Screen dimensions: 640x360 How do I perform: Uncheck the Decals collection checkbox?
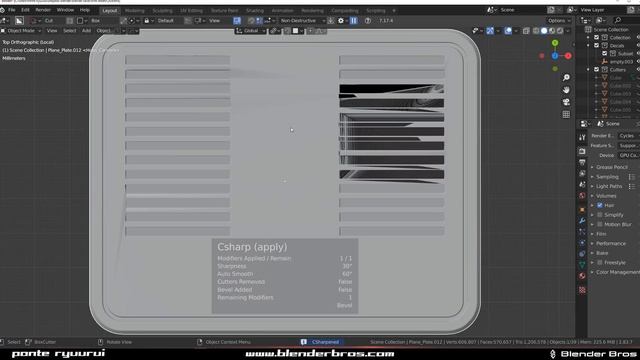click(596, 45)
